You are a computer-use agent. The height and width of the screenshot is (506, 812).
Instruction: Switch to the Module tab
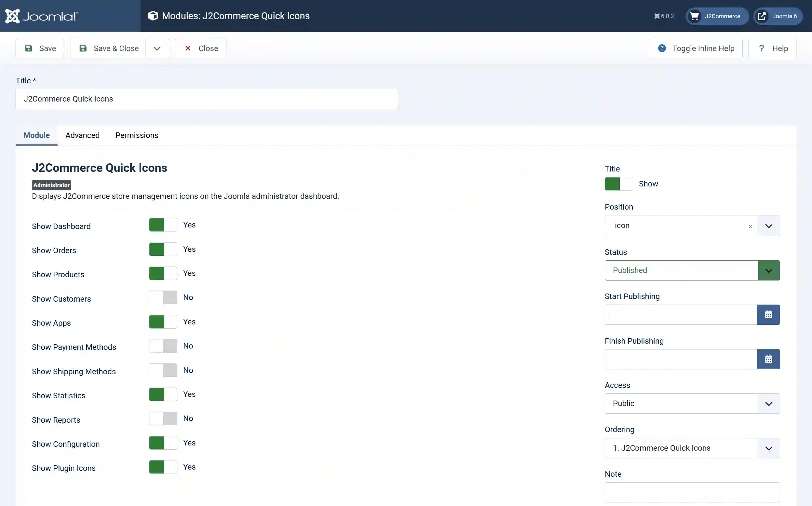[x=36, y=135]
